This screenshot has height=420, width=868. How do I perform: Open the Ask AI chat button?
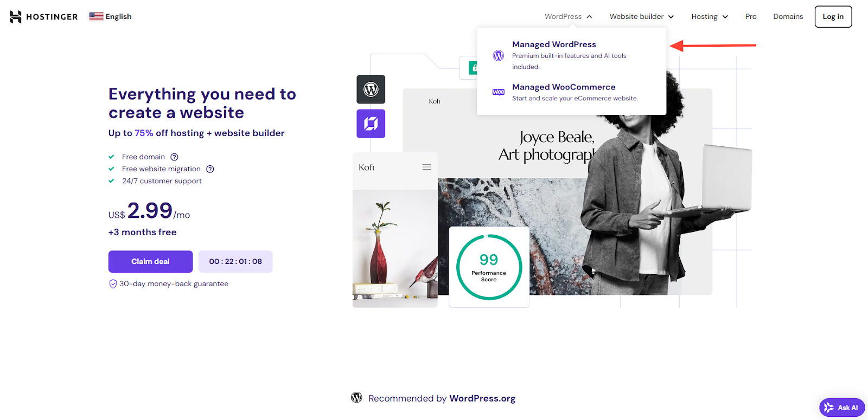click(841, 408)
